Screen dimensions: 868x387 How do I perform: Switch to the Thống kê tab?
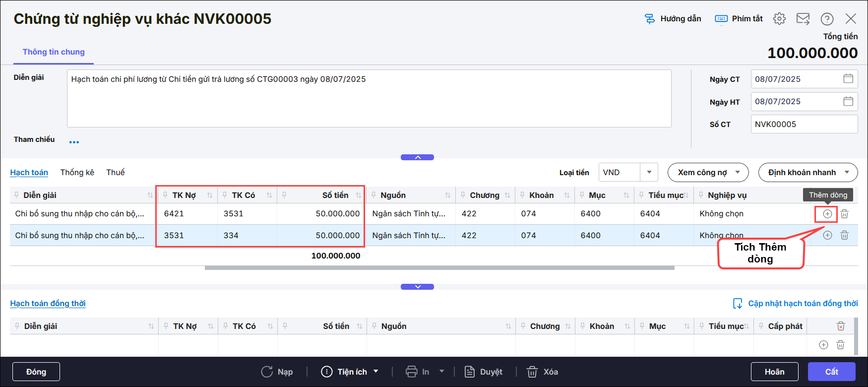coord(77,172)
